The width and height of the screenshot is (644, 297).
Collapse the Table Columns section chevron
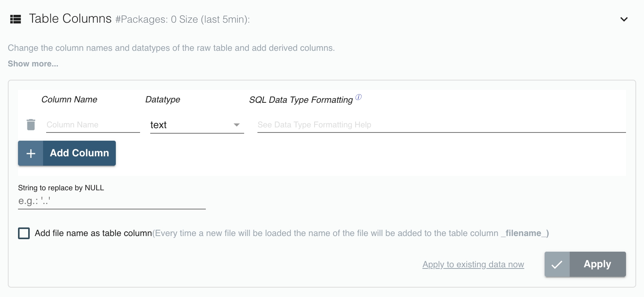pos(624,19)
